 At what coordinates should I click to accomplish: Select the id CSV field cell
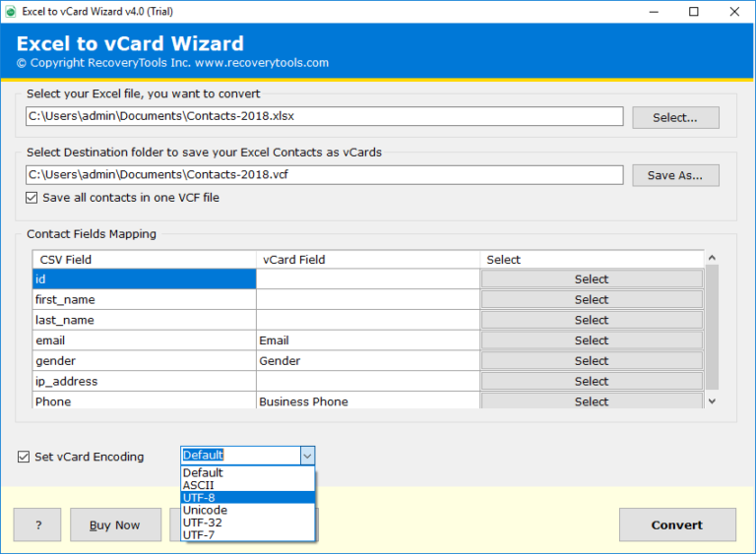point(144,279)
